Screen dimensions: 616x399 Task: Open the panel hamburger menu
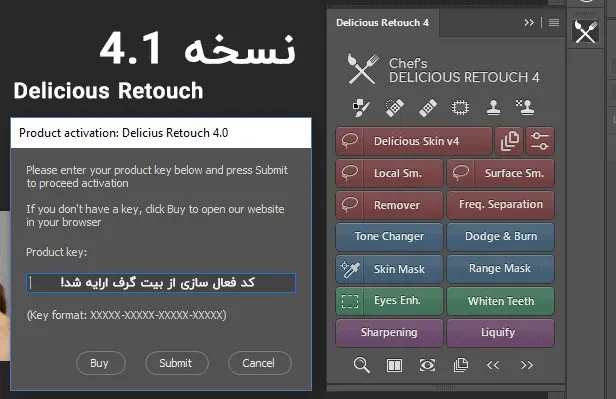tap(554, 23)
